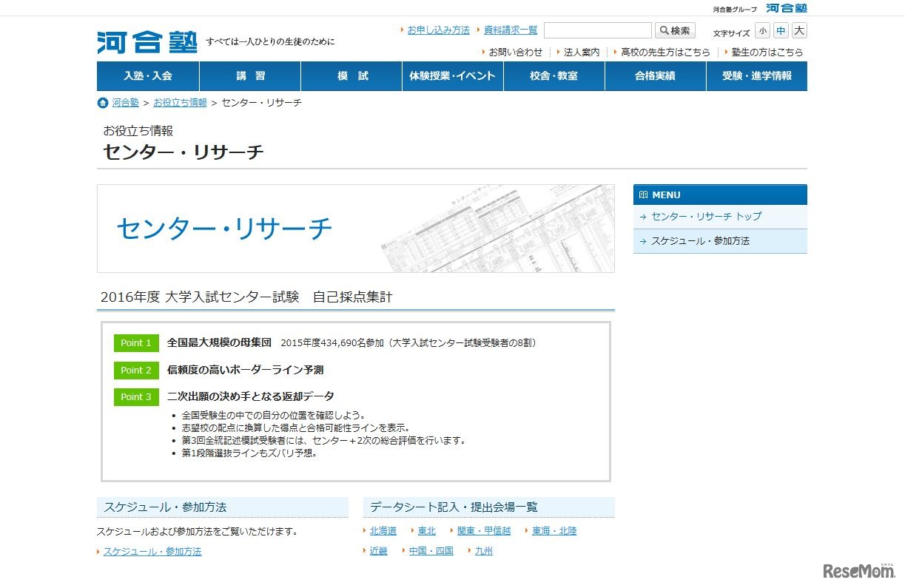Click the 検索 search button

point(675,31)
